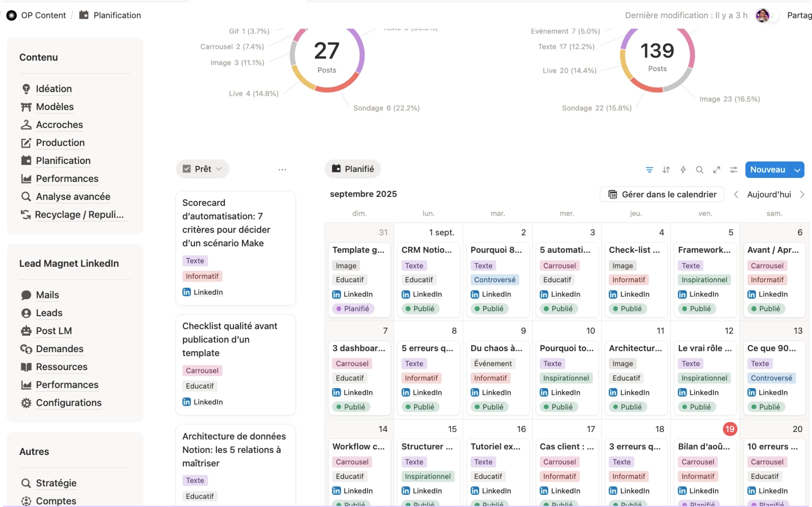Image resolution: width=812 pixels, height=507 pixels.
Task: Click Gérer dans le calendrier button
Action: click(x=662, y=194)
